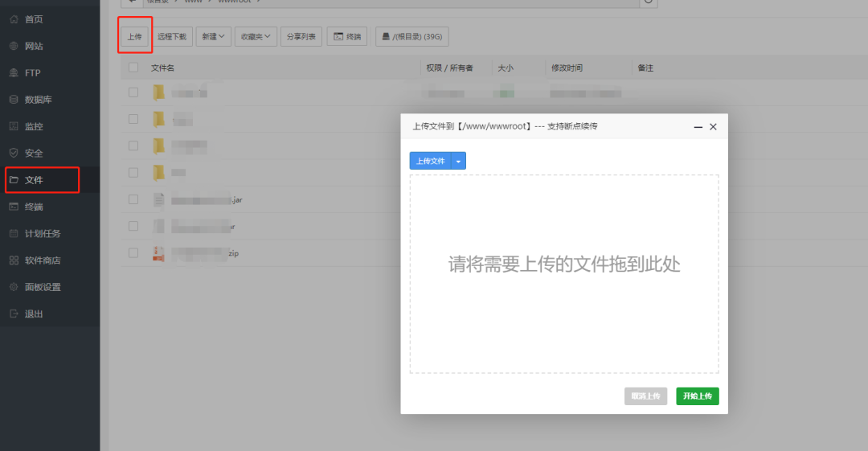
Task: Click the 退出 menu item
Action: pos(50,314)
